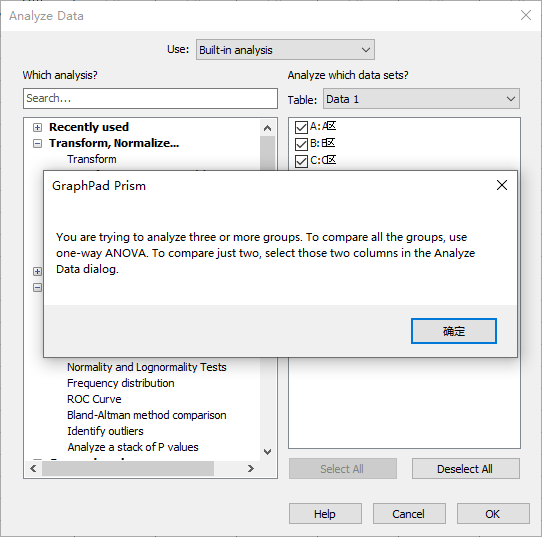This screenshot has height=537, width=542.
Task: Click the horizontal scroll left arrow
Action: coord(33,469)
